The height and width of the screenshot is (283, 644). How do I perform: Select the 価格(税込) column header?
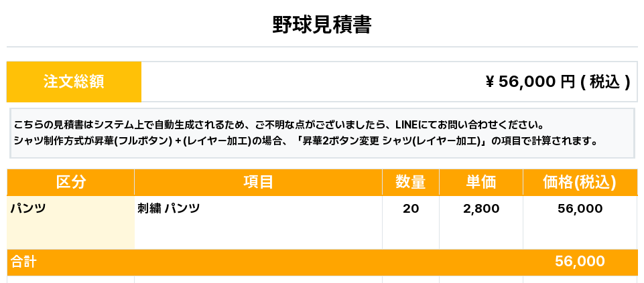click(x=579, y=182)
